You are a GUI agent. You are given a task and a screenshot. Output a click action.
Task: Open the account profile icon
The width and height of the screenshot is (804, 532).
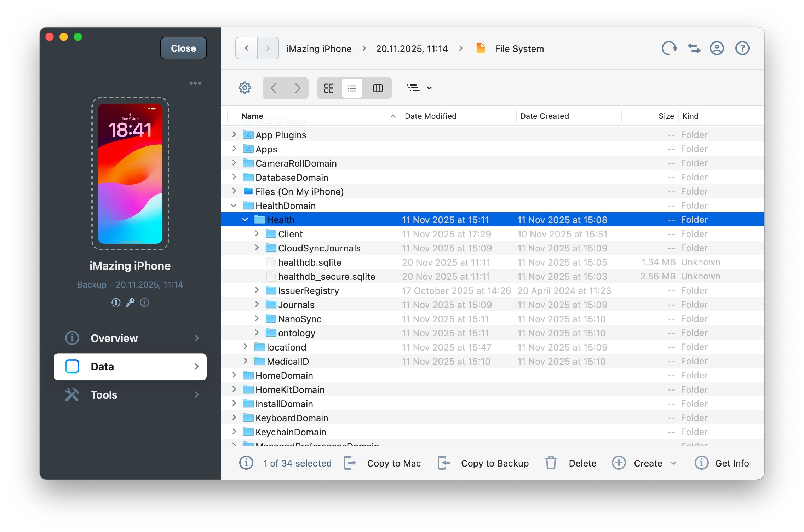pos(717,48)
